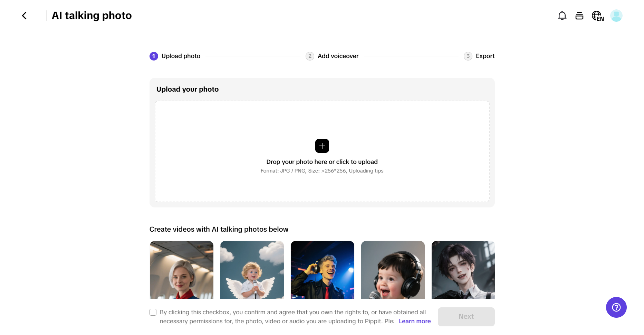
Task: Select the Upload photo step label
Action: point(181,56)
